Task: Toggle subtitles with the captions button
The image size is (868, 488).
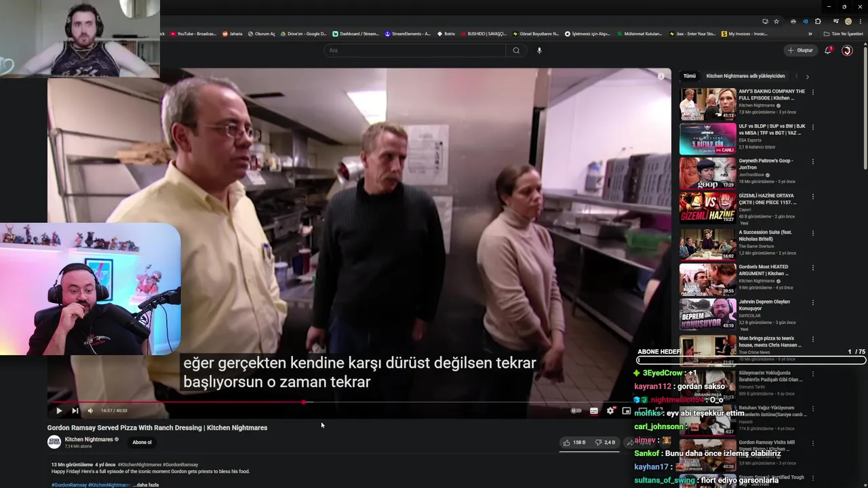Action: [x=594, y=411]
